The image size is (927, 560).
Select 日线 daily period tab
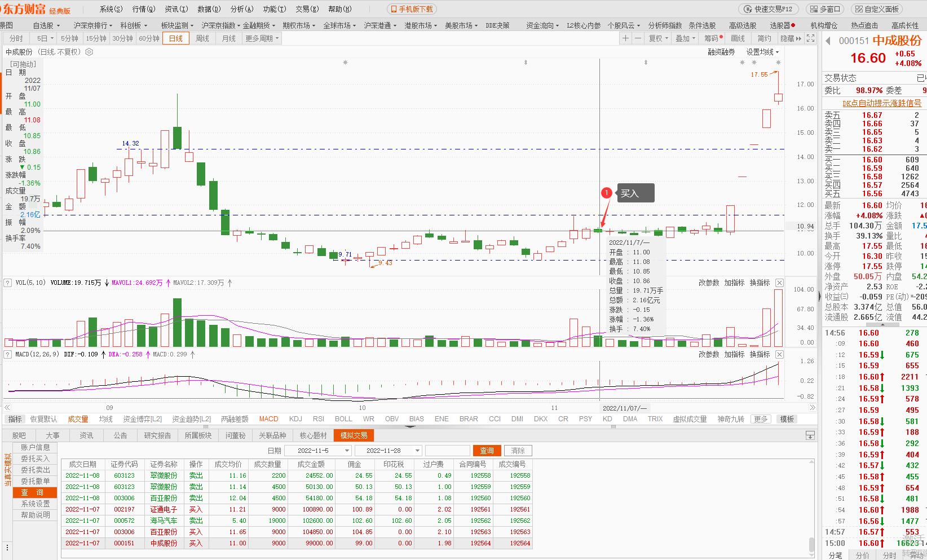pyautogui.click(x=176, y=38)
